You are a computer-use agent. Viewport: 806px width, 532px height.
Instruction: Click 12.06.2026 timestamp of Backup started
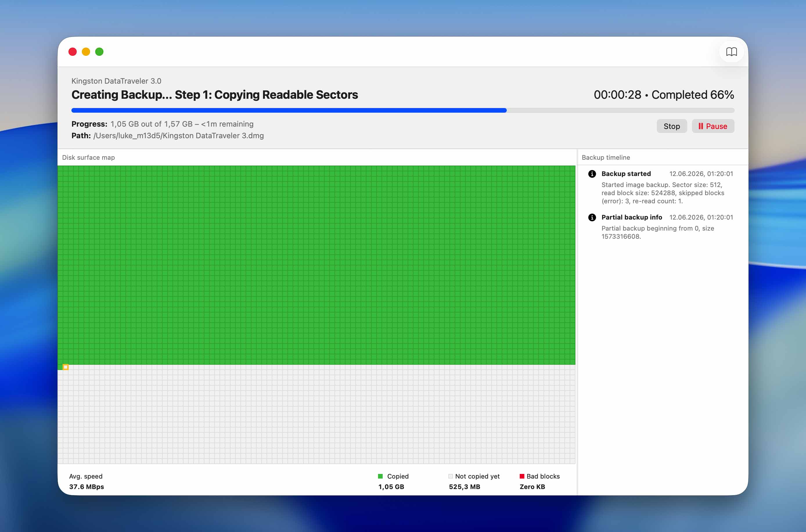pyautogui.click(x=701, y=174)
